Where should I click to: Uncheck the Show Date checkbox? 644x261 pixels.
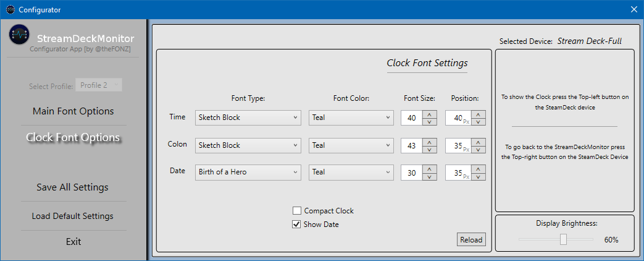pos(297,225)
